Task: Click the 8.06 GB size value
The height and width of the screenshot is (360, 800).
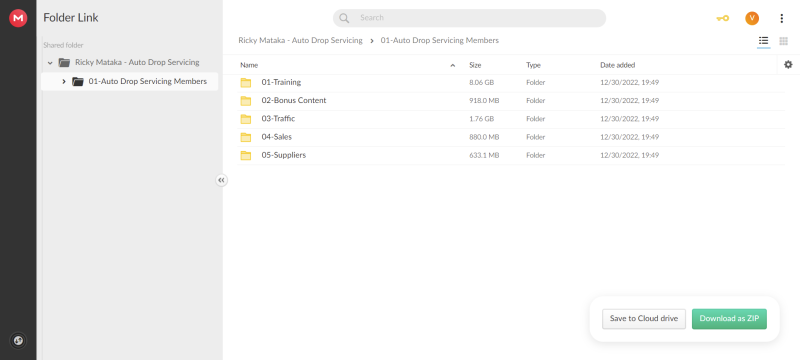Action: click(x=482, y=83)
